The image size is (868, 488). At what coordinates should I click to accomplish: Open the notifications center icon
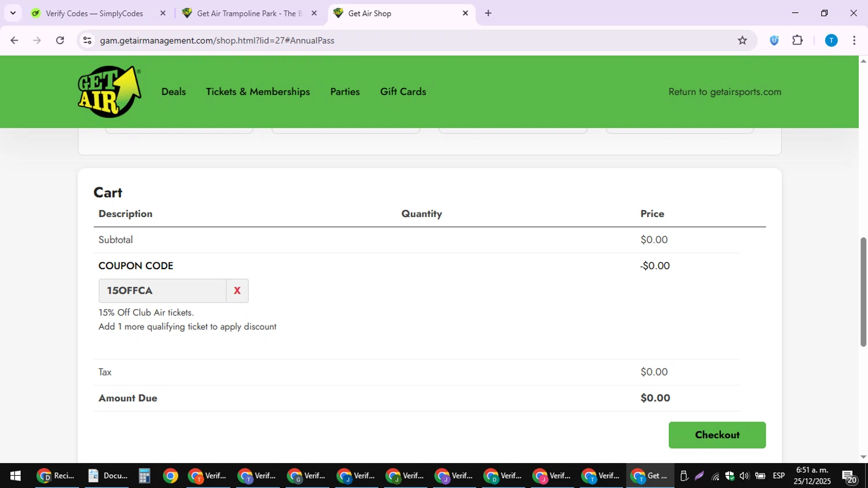pyautogui.click(x=849, y=476)
